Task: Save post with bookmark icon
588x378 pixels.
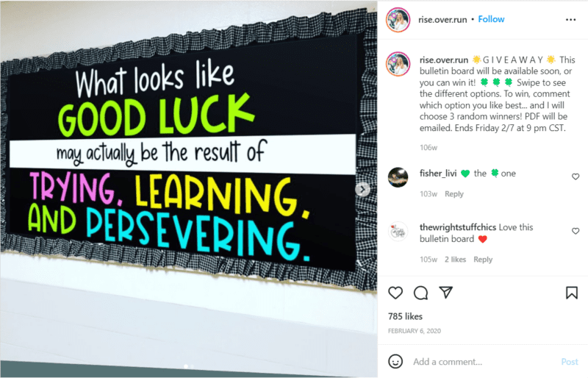Action: pyautogui.click(x=572, y=293)
